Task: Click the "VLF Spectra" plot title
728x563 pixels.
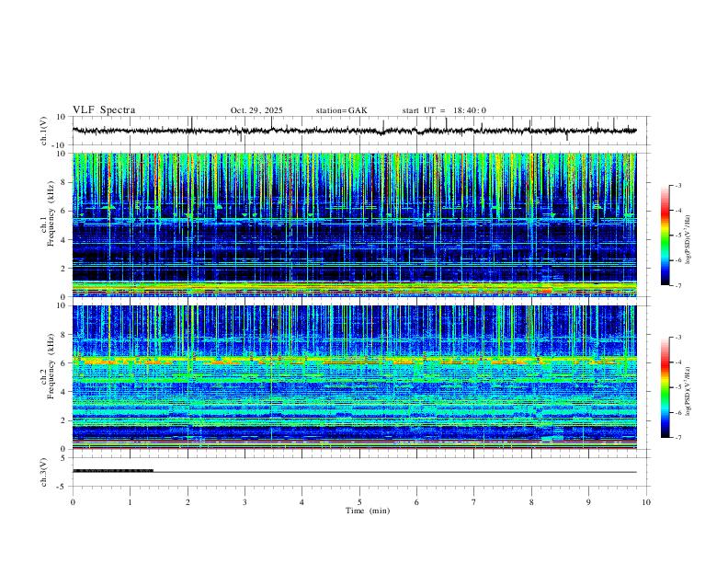Action: (x=104, y=110)
